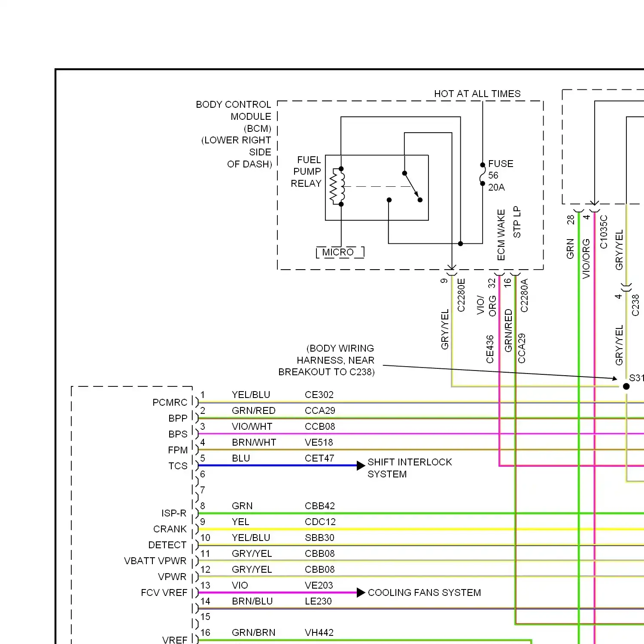644x644 pixels.
Task: Click the ISP-R pin label
Action: pyautogui.click(x=174, y=513)
